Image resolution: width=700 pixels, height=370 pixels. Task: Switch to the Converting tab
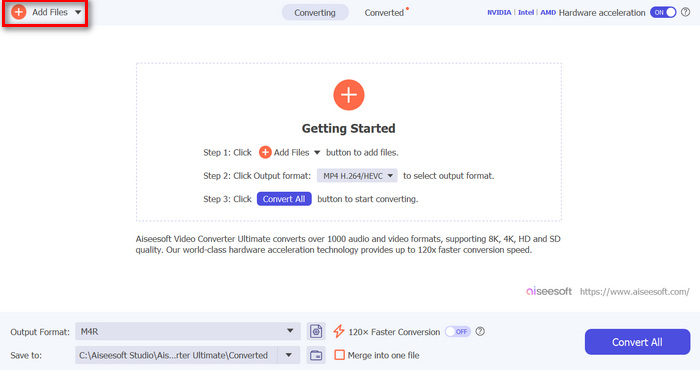tap(315, 12)
